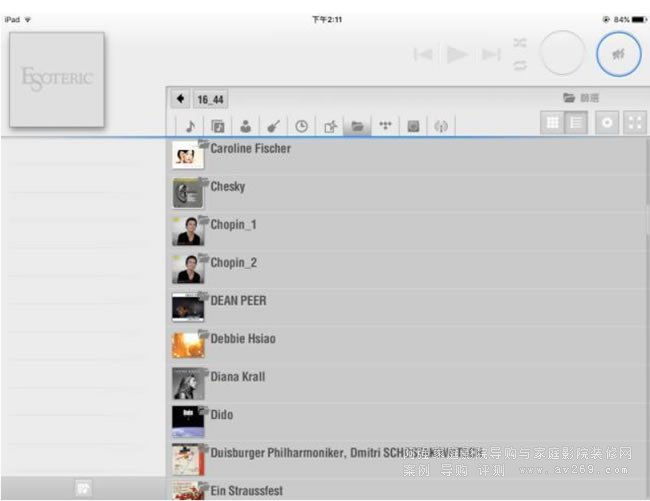Open the Chesky folder
This screenshot has width=650, height=501.
coord(227,187)
